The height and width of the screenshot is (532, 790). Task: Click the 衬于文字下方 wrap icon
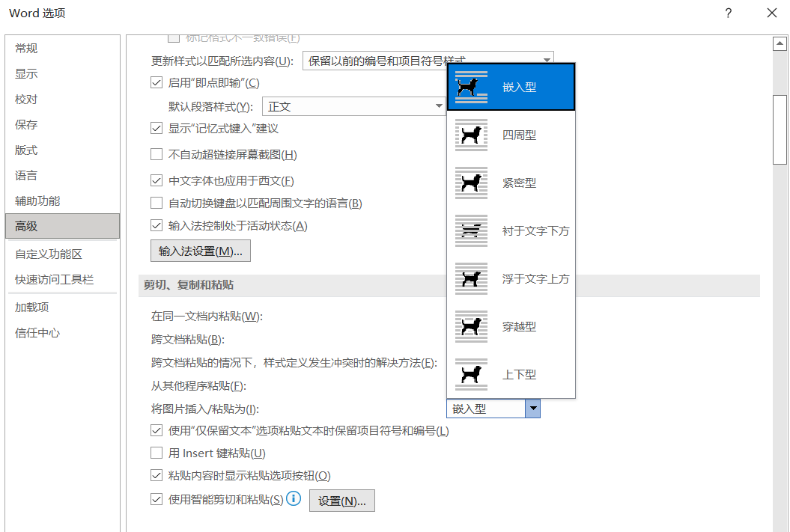pyautogui.click(x=471, y=230)
